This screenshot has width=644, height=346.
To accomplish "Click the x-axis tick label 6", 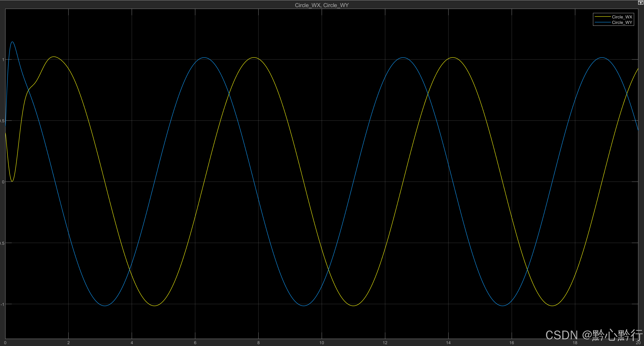I will coord(195,343).
